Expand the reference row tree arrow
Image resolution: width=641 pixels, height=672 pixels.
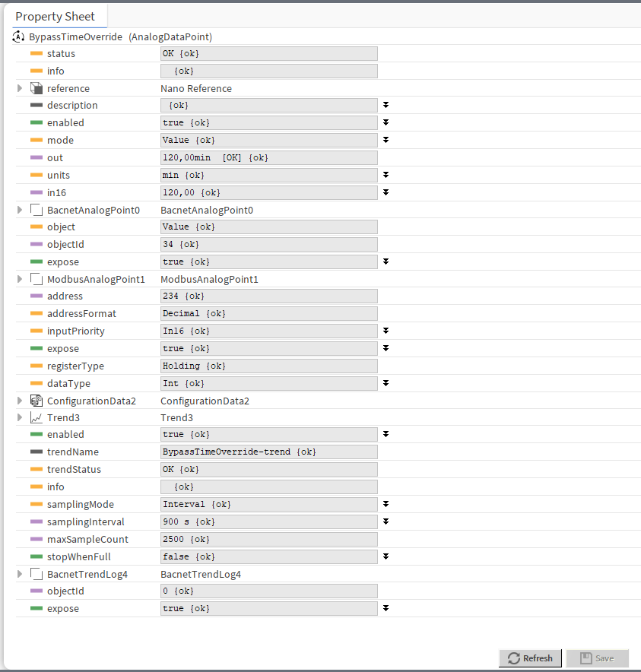pyautogui.click(x=21, y=88)
